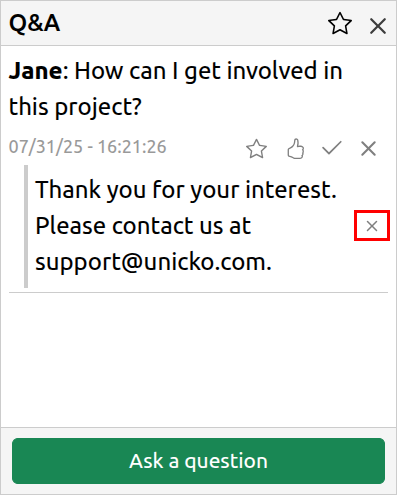Toggle the starred filter in Q&A header

click(340, 24)
